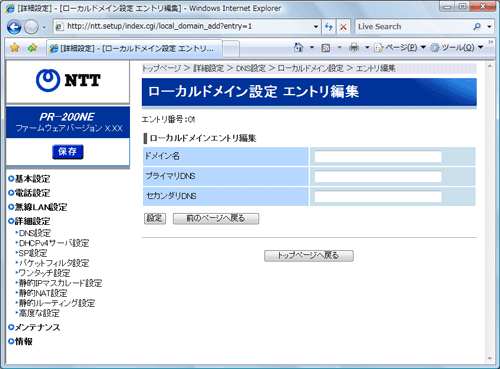Stop loading with the red X icon
The image size is (500, 369).
pyautogui.click(x=343, y=27)
